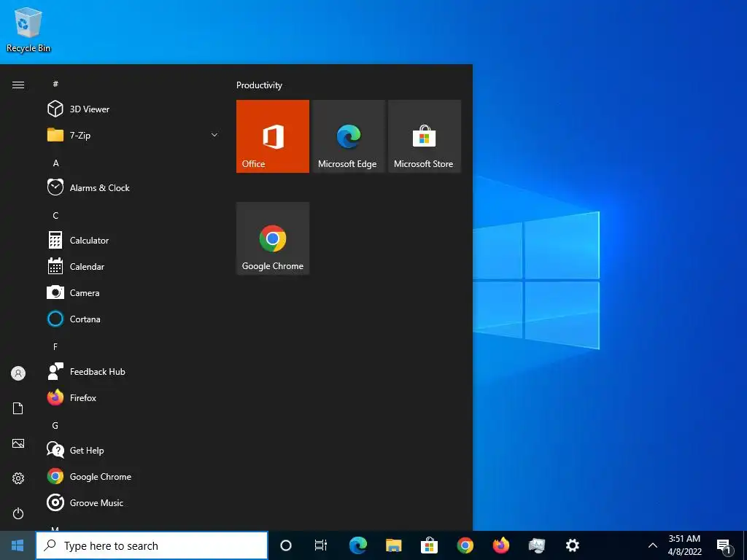
Task: Click the taskbar search box
Action: click(152, 545)
